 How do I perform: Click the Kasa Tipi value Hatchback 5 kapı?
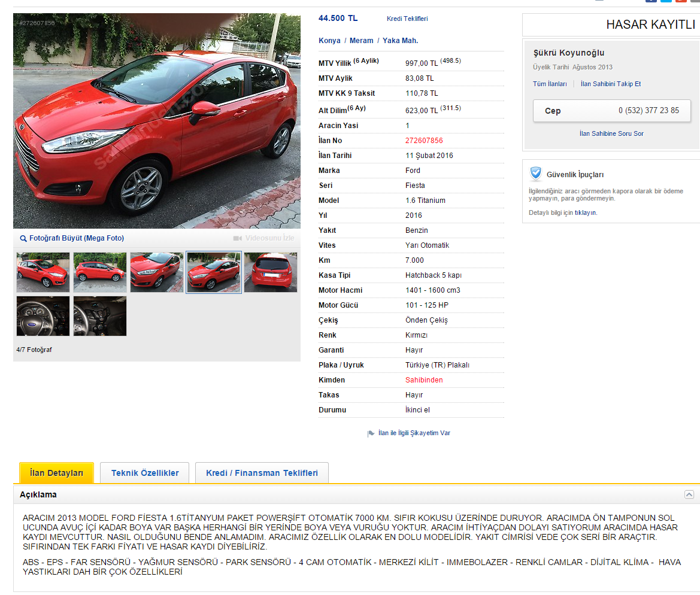pyautogui.click(x=433, y=275)
